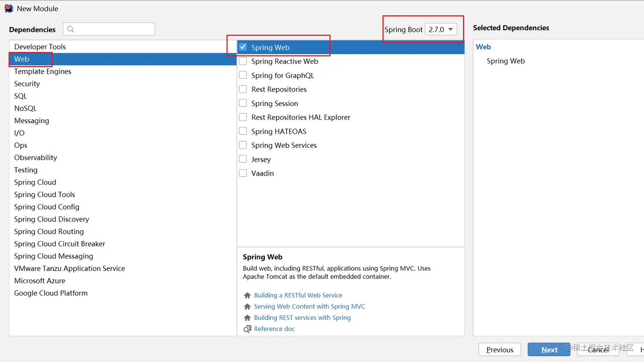Open Building REST services with Spring link
The width and height of the screenshot is (644, 362).
[302, 318]
